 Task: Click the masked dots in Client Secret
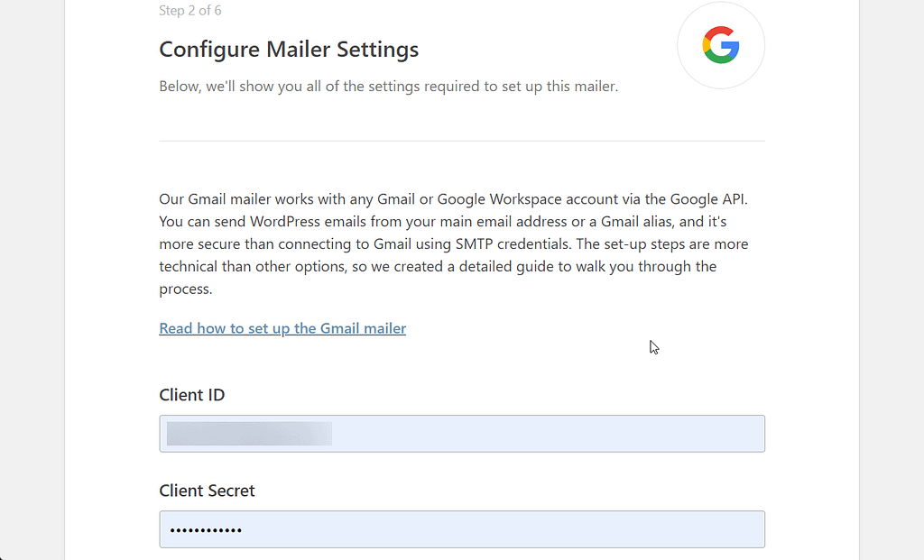click(205, 529)
